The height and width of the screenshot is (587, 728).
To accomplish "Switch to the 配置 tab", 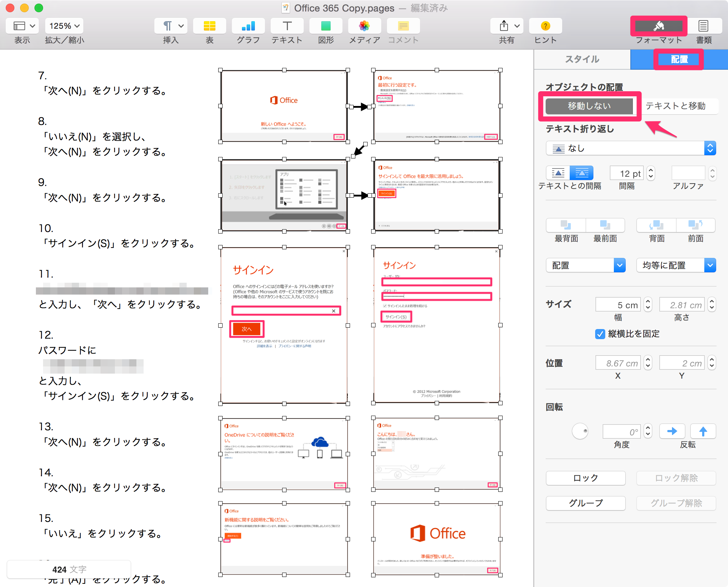I will (x=679, y=59).
